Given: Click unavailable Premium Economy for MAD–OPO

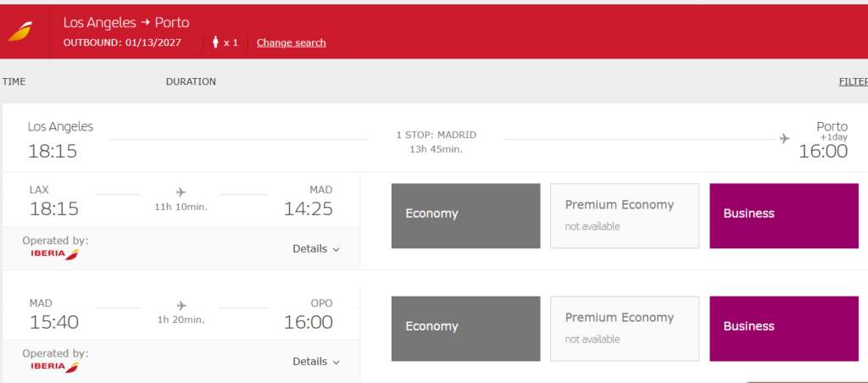Looking at the screenshot, I should [x=625, y=329].
